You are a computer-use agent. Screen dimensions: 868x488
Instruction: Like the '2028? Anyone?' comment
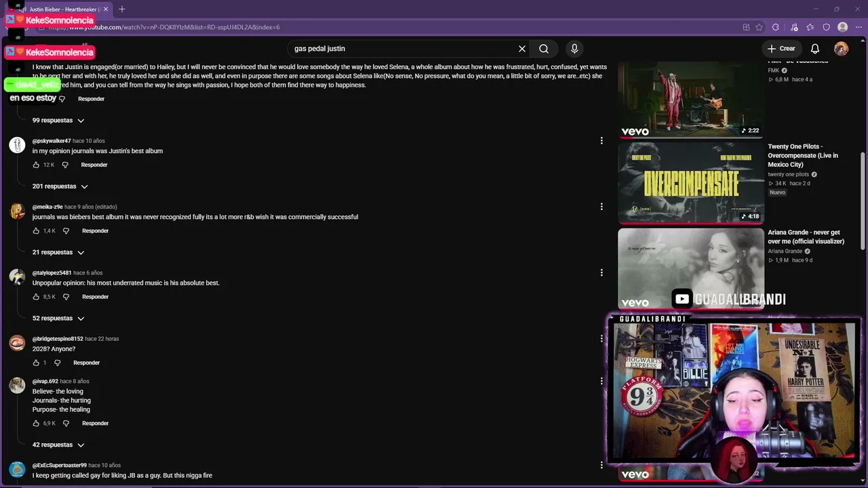37,363
